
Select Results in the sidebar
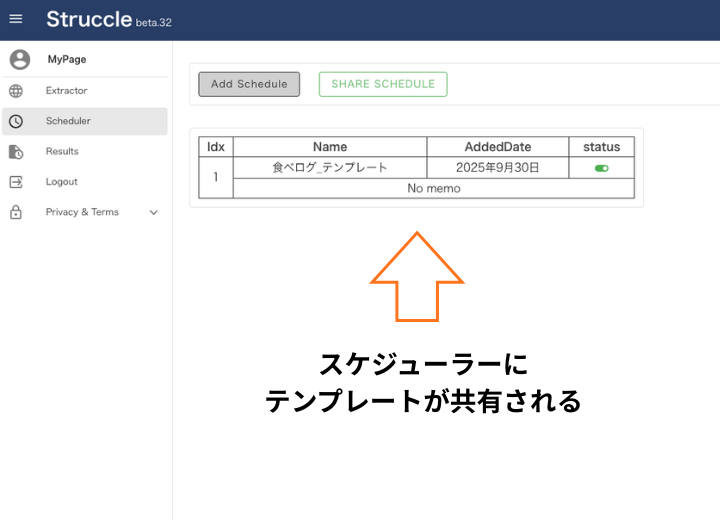click(62, 152)
